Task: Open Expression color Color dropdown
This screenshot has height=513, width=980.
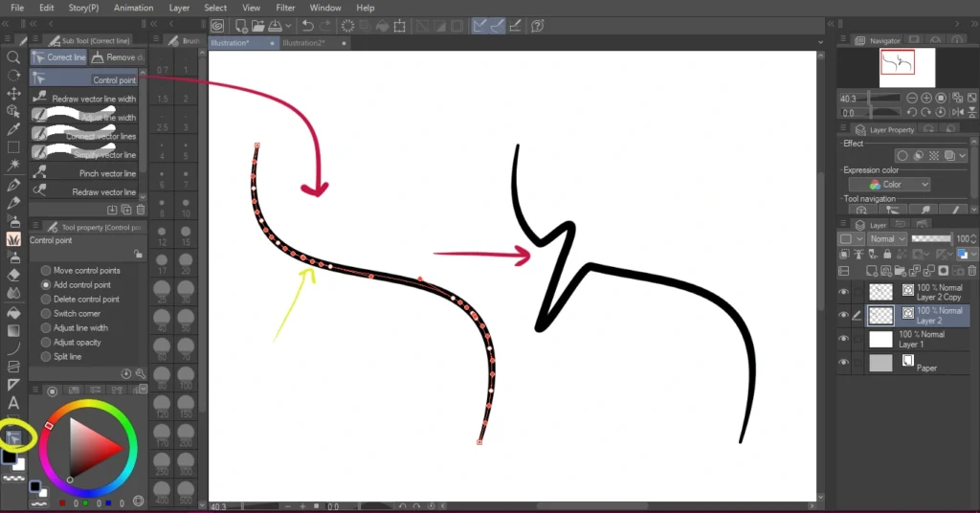Action: [889, 185]
